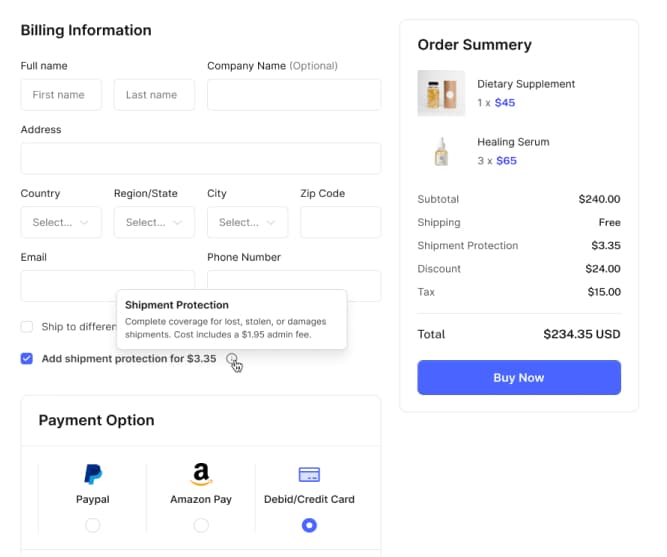Viewport: 667px width, 557px height.
Task: Click the $3.35 shipment protection value
Action: 606,246
